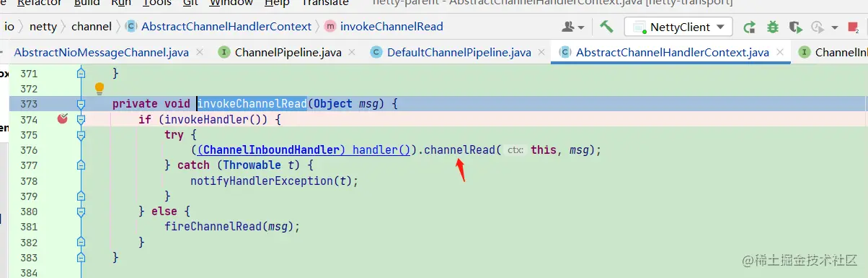Open the Run menu
The height and width of the screenshot is (278, 868).
click(x=121, y=3)
